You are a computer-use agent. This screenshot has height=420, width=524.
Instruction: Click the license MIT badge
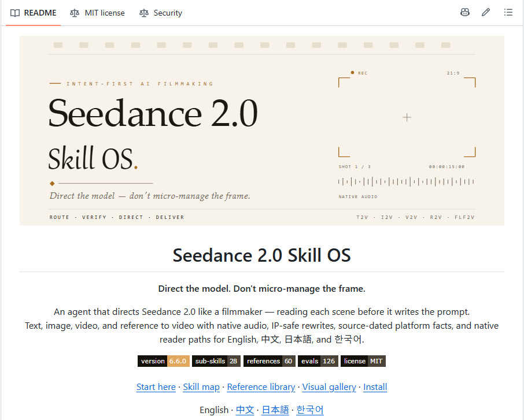(x=363, y=361)
